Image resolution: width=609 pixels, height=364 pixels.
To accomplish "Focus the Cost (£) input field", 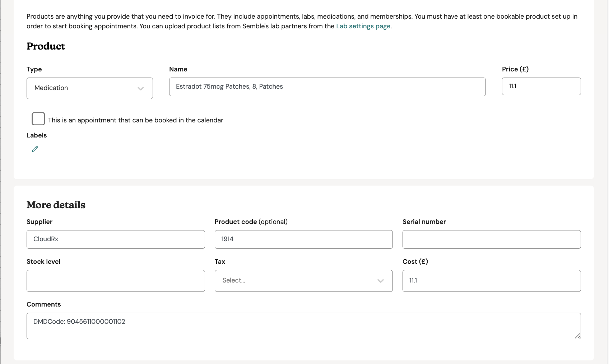I will coord(491,281).
